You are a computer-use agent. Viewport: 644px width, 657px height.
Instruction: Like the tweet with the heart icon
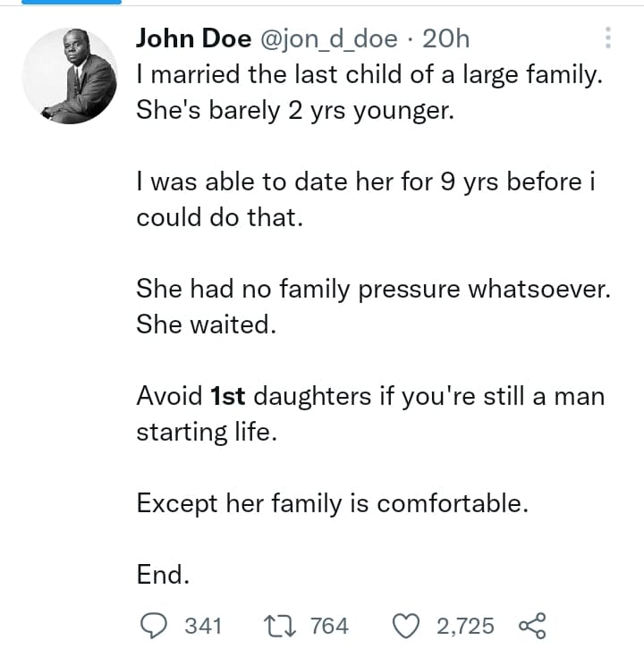pos(406,626)
